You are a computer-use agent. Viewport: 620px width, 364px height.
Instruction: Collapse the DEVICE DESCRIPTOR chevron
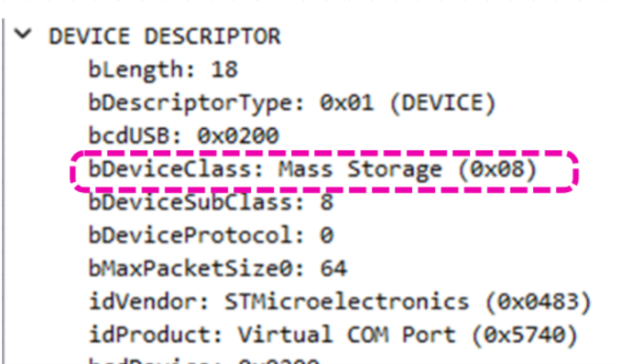(23, 34)
